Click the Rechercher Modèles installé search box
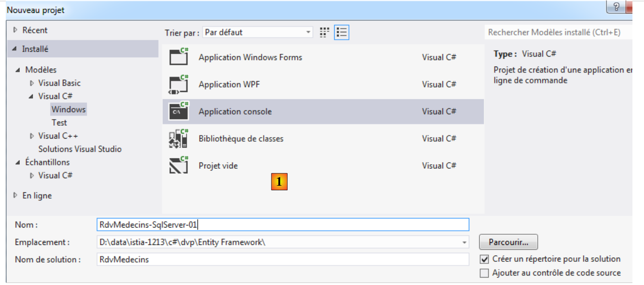The height and width of the screenshot is (285, 644). (558, 32)
